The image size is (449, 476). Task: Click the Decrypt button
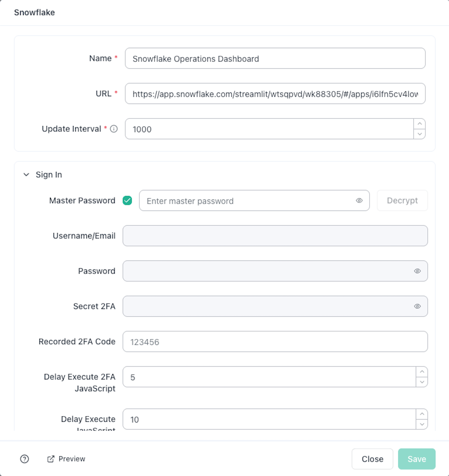point(402,201)
